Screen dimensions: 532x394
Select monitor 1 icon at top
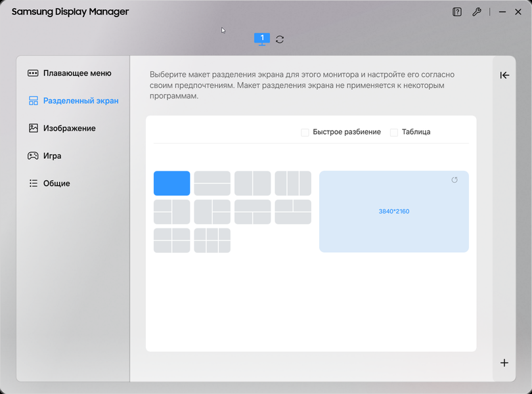click(x=262, y=39)
